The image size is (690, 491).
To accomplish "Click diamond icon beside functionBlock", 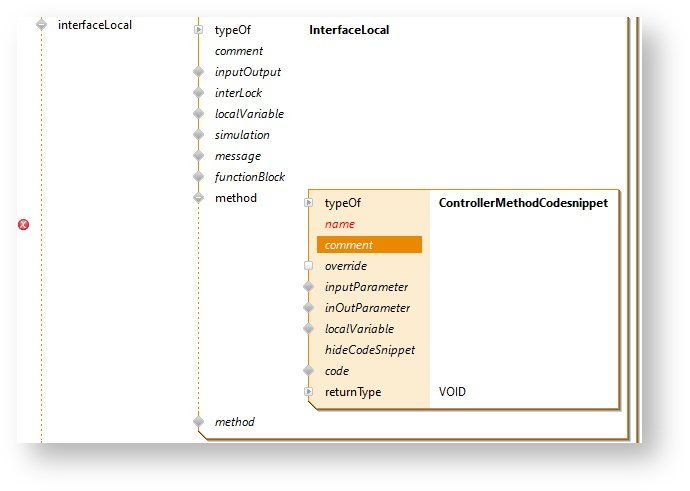I will tap(199, 177).
